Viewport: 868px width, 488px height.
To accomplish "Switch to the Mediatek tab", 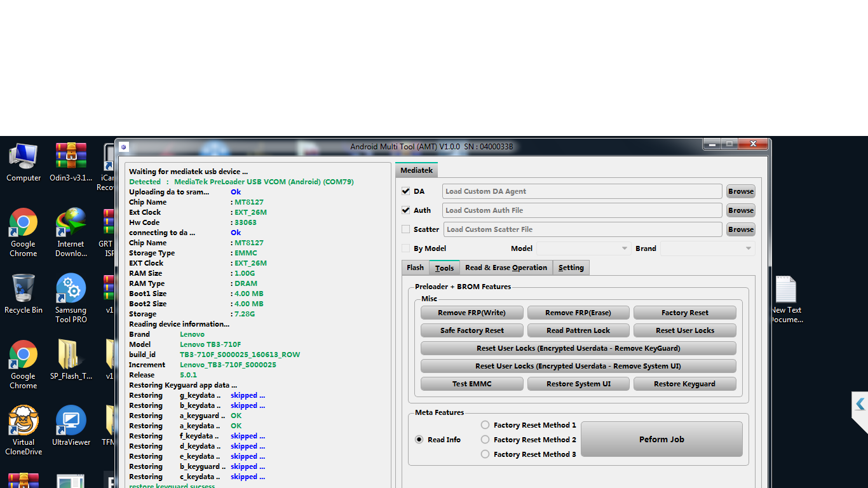I will tap(416, 170).
